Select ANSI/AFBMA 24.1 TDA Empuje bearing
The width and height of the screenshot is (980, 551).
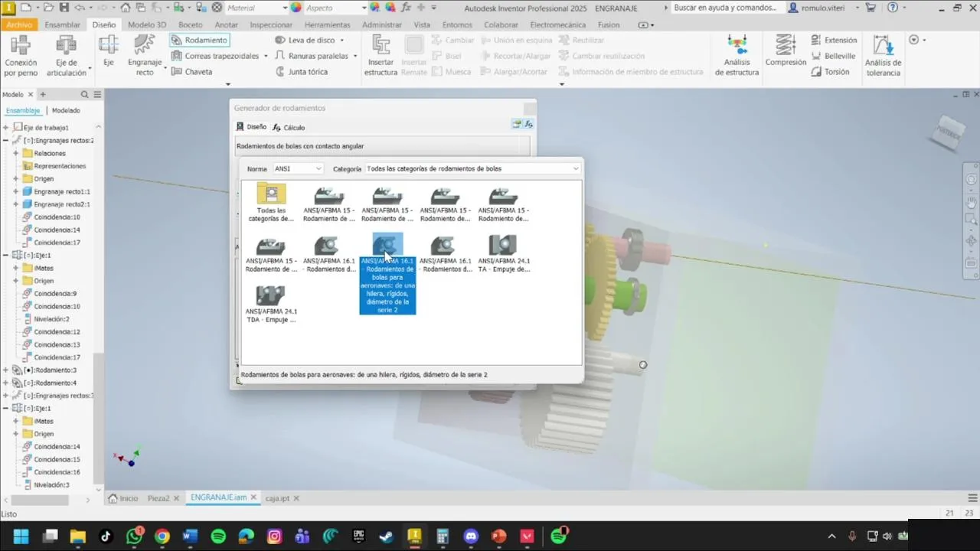[x=271, y=304]
